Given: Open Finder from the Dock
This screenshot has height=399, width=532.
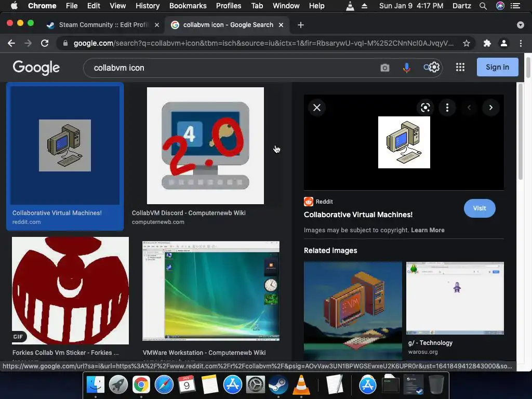Looking at the screenshot, I should (96, 385).
